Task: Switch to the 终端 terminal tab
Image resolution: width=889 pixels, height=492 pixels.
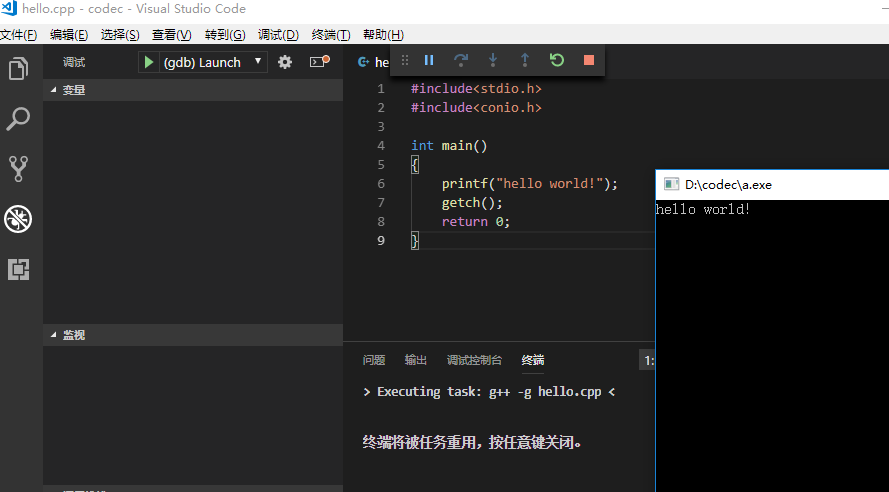Action: tap(533, 360)
